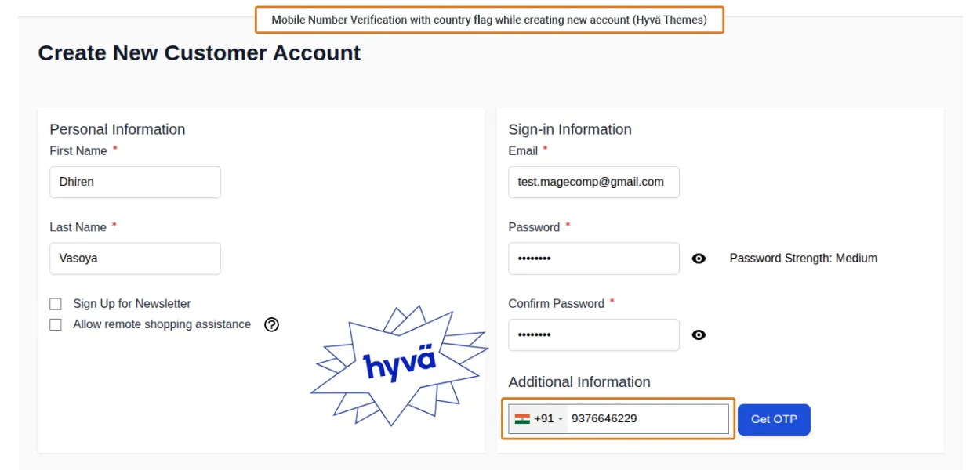Click the mobile number field with 9376646229
The width and height of the screenshot is (980, 470).
coord(647,419)
